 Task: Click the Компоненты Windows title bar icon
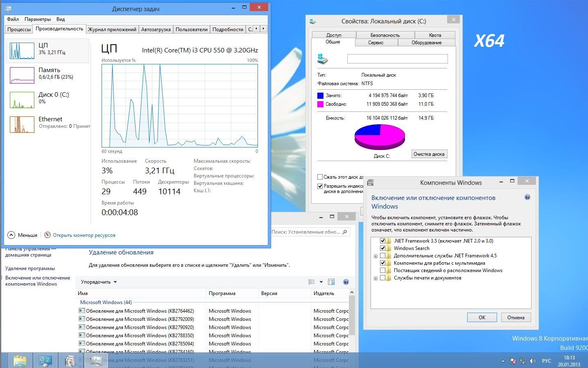point(371,182)
